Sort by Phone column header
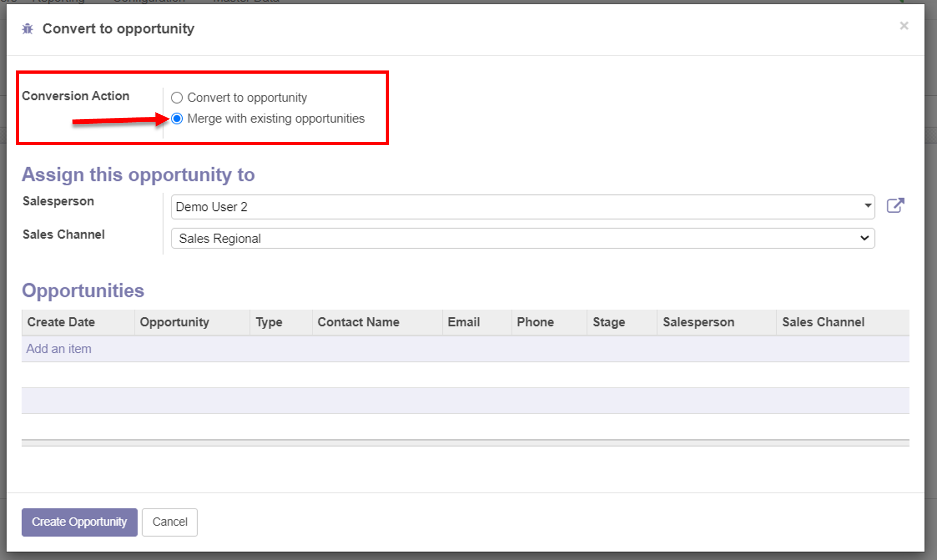 [x=549, y=322]
